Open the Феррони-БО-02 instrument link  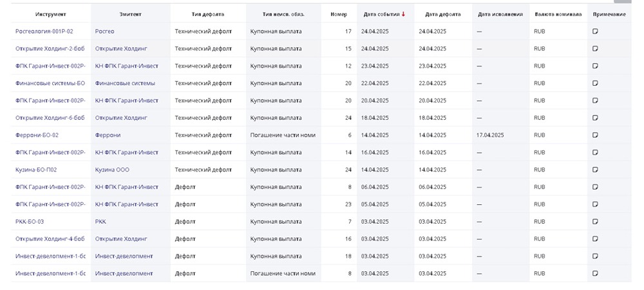37,135
